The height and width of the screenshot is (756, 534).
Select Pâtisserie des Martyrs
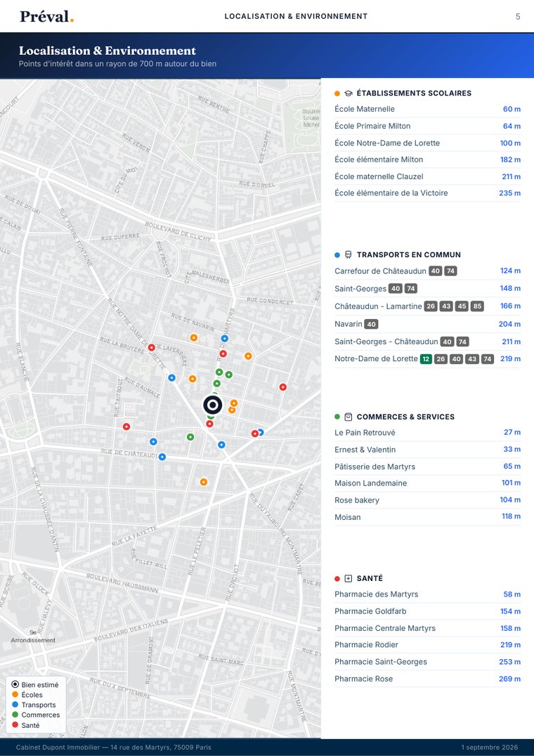coord(427,467)
